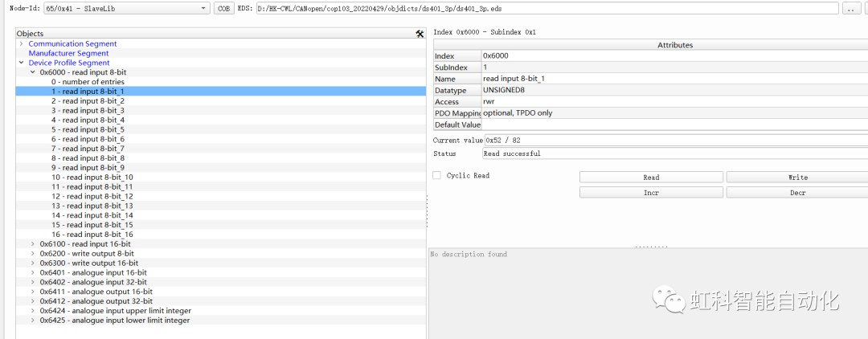Screen dimensions: 868x339
Task: Enable the Cyclic Read checkbox
Action: point(437,175)
